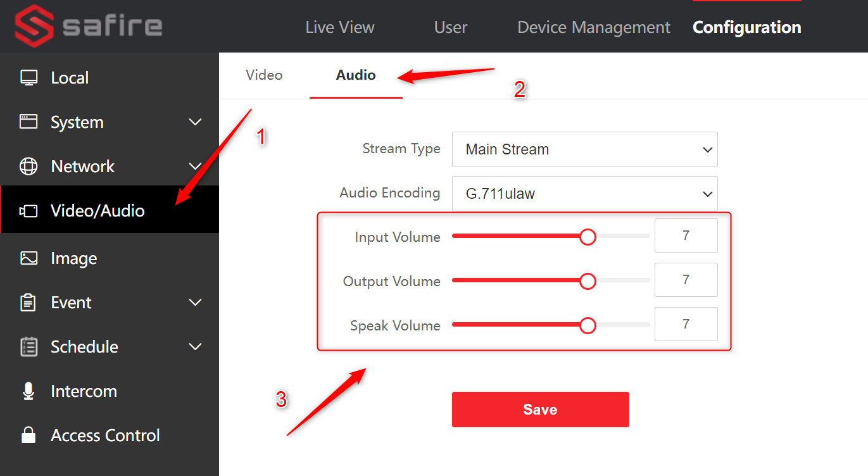
Task: Click the System window icon
Action: pyautogui.click(x=28, y=122)
